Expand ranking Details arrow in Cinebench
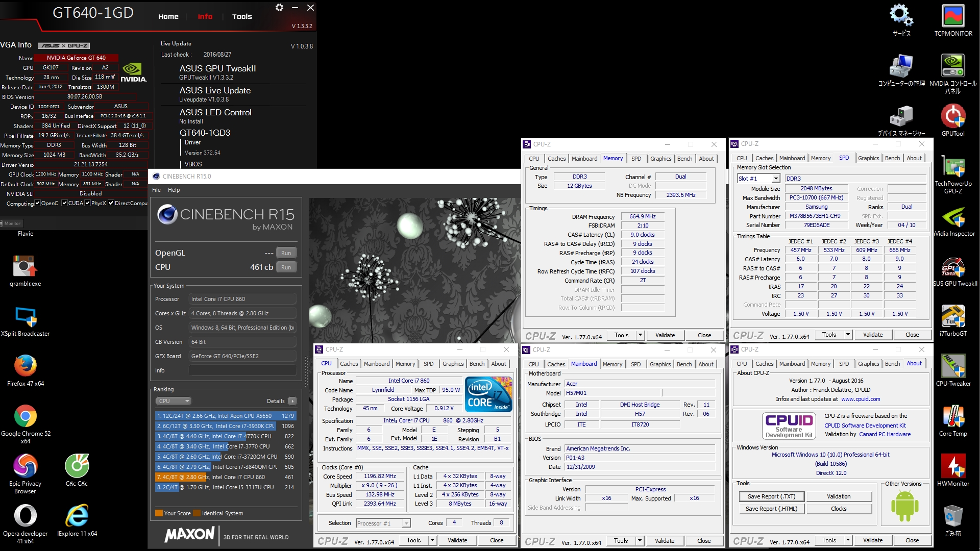980x551 pixels. (292, 401)
